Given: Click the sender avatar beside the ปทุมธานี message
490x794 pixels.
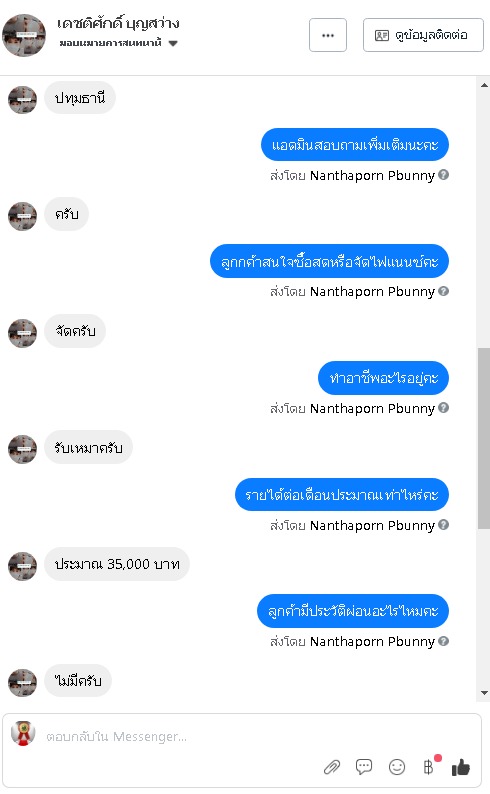Looking at the screenshot, I should tap(22, 99).
